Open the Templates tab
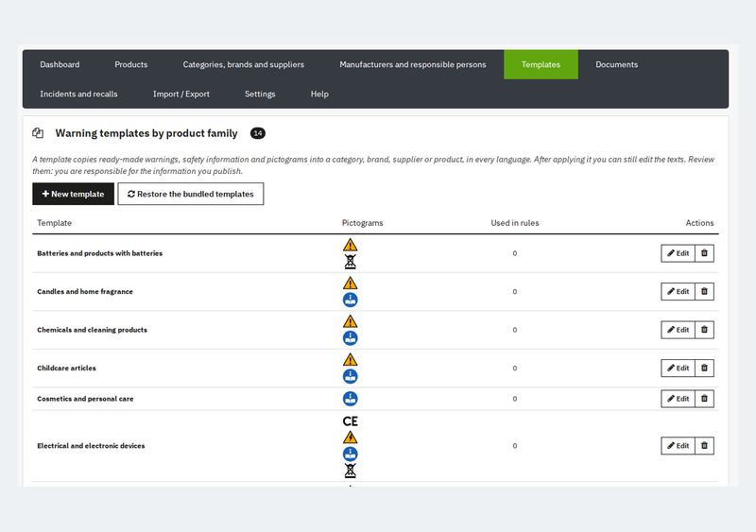The width and height of the screenshot is (756, 532). [541, 64]
